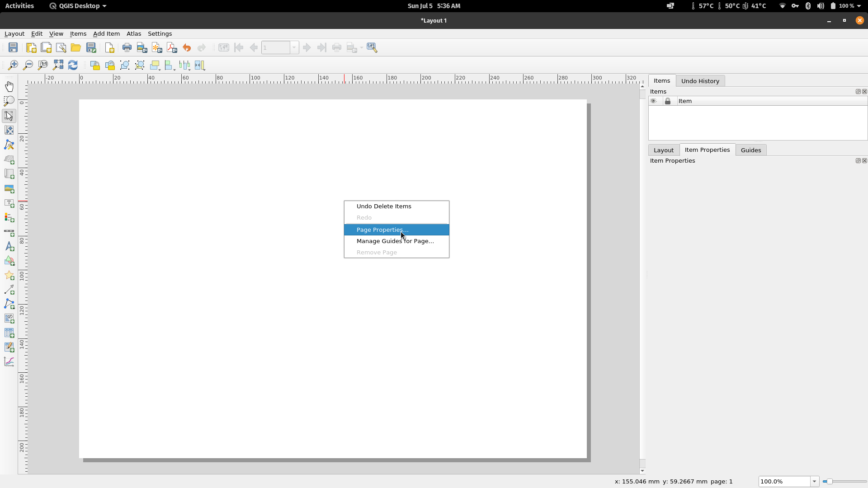Click the float panel icon on Item Properties
Image resolution: width=868 pixels, height=488 pixels.
tap(858, 160)
